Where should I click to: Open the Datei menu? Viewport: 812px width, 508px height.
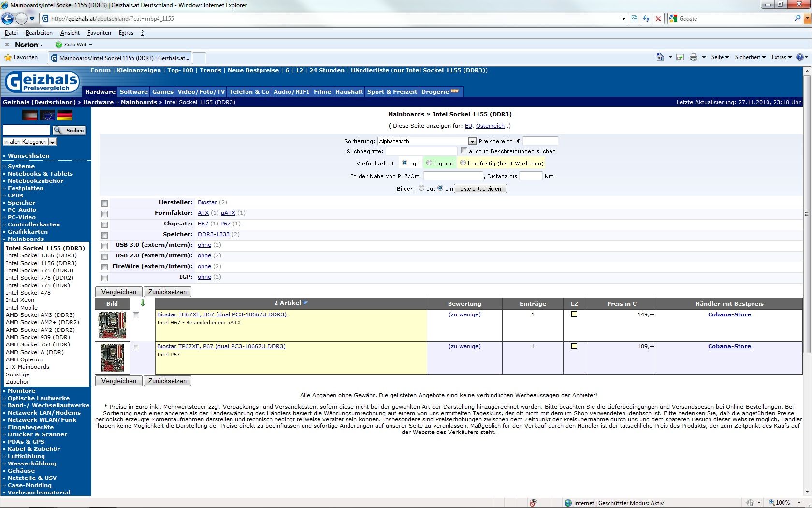click(11, 33)
